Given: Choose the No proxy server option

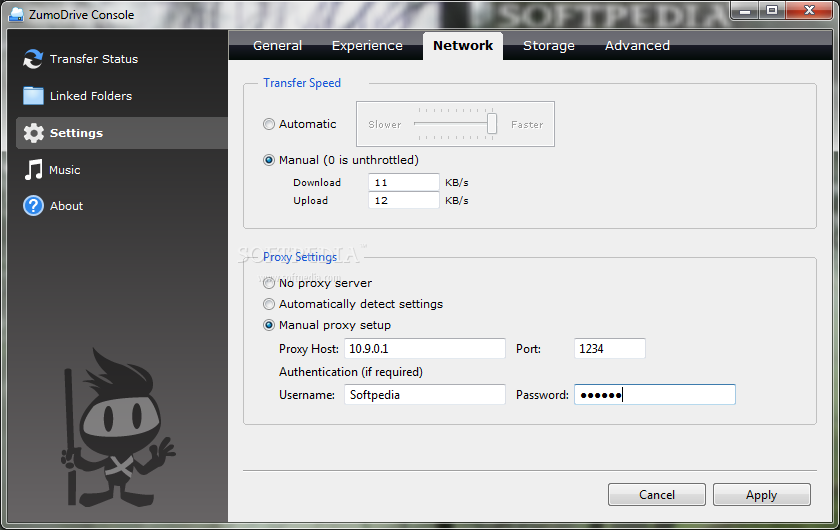Looking at the screenshot, I should [269, 283].
